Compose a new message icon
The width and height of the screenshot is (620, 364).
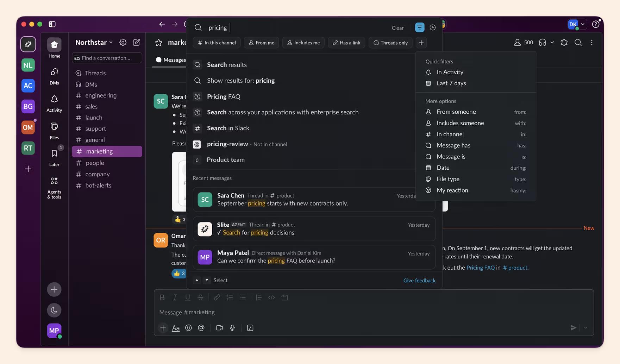(x=137, y=42)
